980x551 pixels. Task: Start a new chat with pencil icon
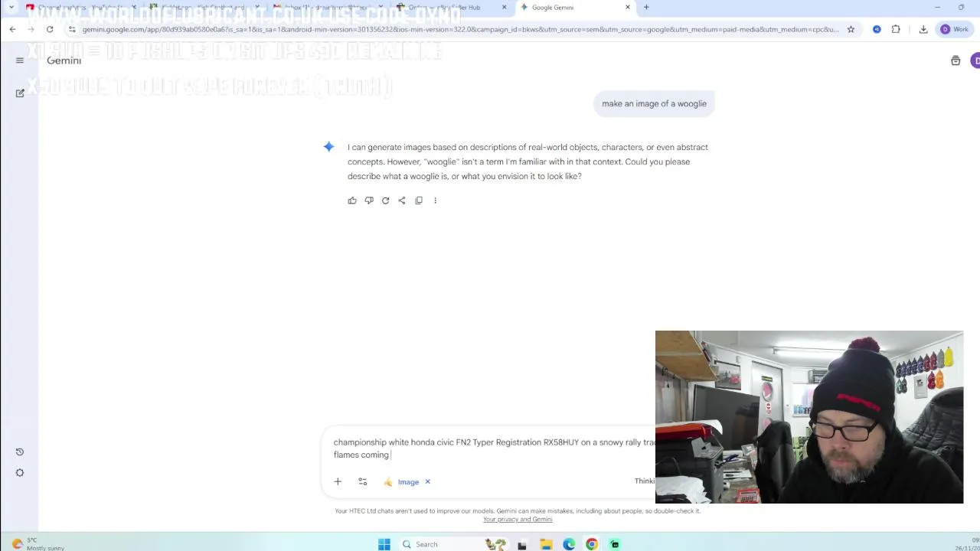(20, 93)
